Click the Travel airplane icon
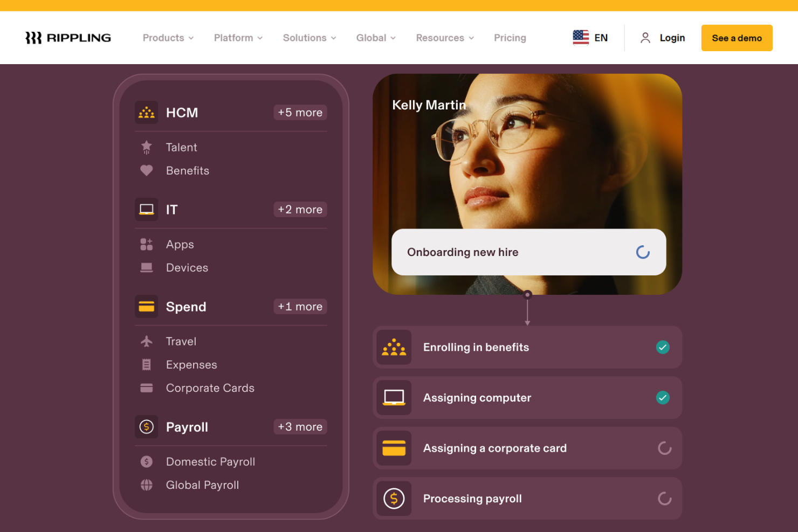Viewport: 798px width, 532px height. (146, 341)
